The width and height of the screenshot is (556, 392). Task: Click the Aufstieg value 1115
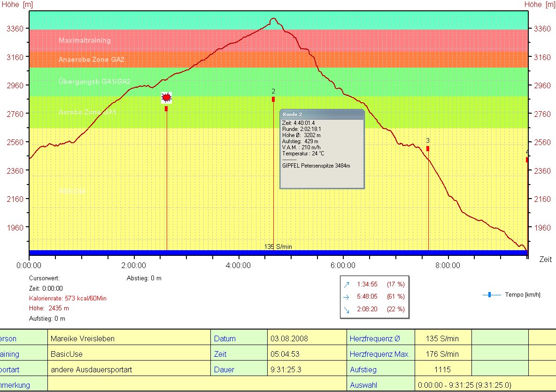442,369
